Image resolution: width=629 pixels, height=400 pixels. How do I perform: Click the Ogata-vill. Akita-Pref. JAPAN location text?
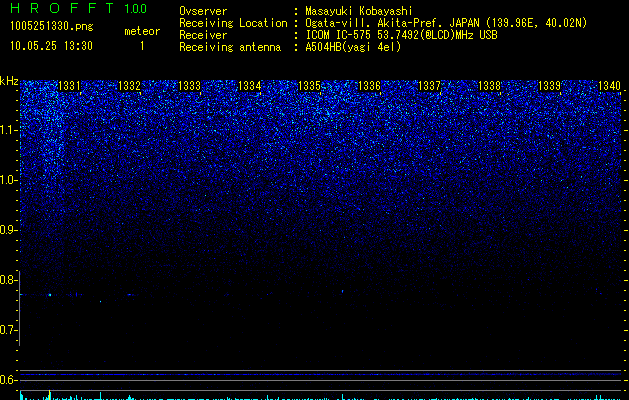tap(446, 23)
